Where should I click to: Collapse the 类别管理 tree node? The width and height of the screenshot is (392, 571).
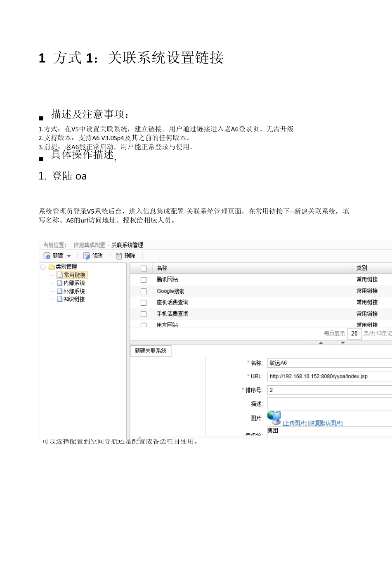43,267
